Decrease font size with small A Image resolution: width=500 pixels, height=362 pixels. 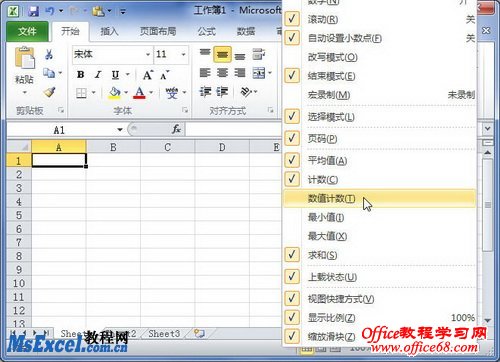coord(164,75)
